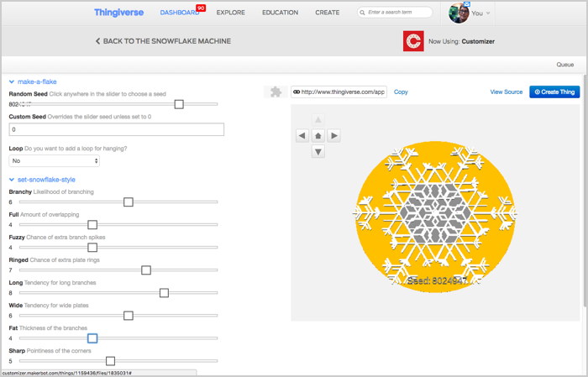Click the rotate view right arrow
The image size is (588, 377).
click(334, 135)
